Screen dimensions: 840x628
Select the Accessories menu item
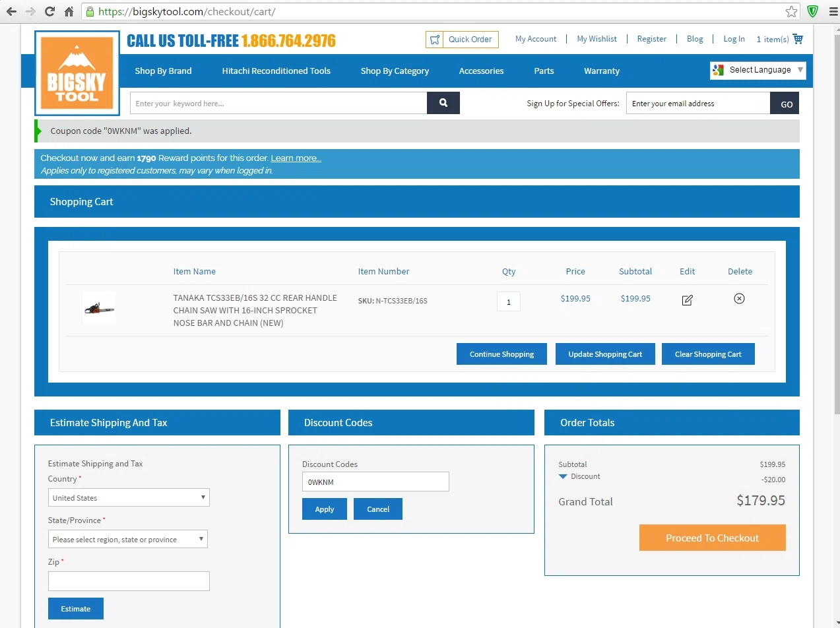(x=481, y=71)
